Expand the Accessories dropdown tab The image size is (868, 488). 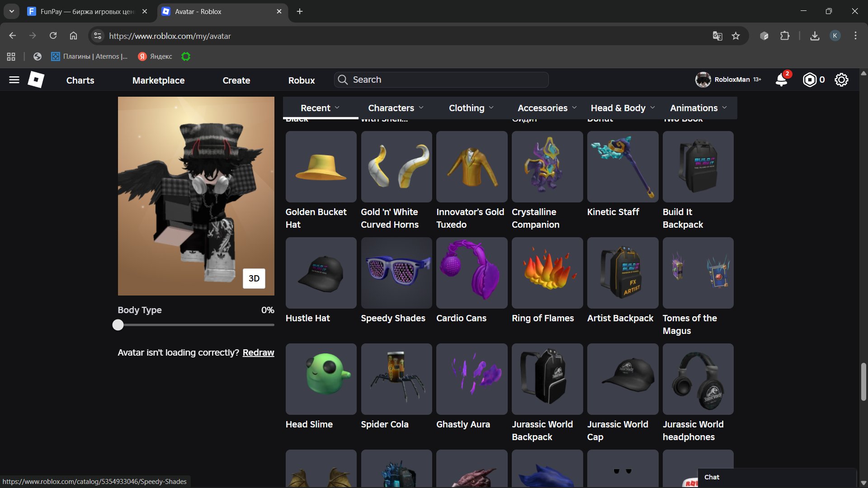547,108
